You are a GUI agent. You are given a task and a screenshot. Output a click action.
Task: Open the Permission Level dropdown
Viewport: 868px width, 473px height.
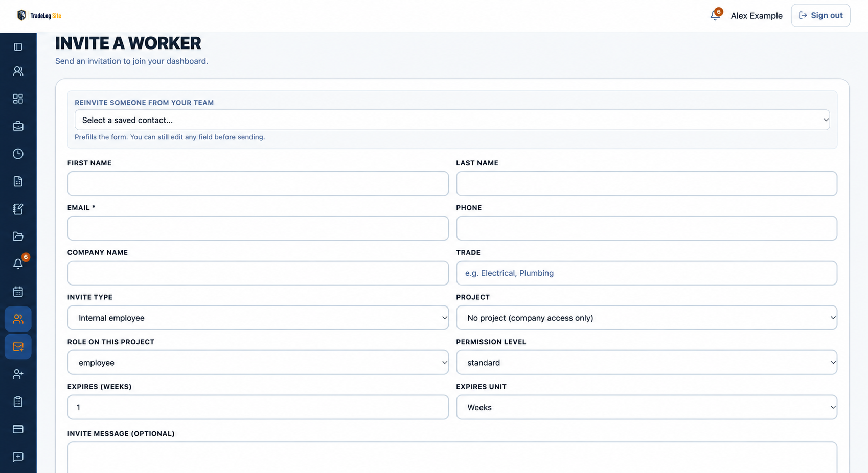[x=647, y=363]
